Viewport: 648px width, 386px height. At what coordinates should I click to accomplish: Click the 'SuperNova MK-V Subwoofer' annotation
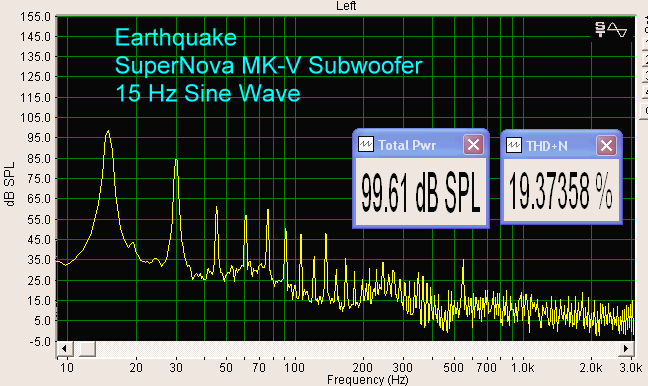pos(269,65)
